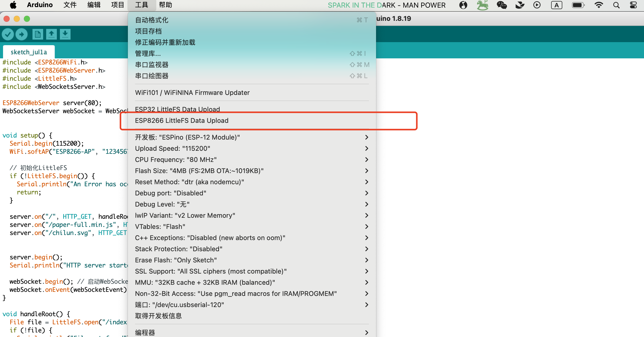Open the 帮助 menu

pos(166,5)
